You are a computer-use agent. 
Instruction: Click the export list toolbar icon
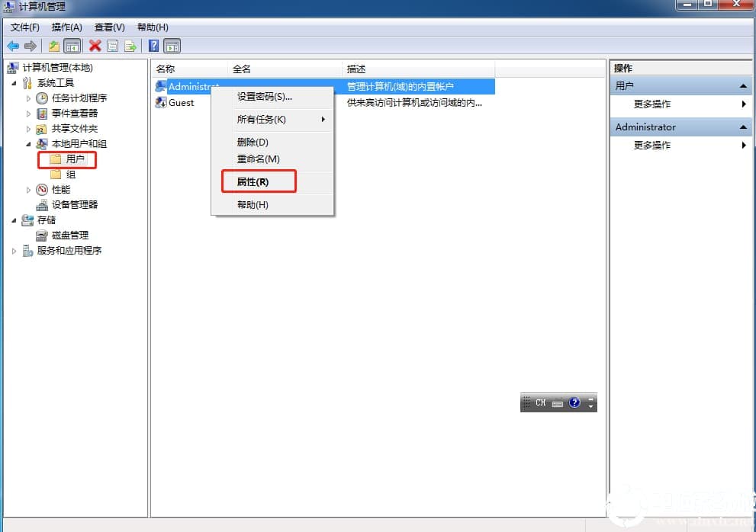coord(130,46)
